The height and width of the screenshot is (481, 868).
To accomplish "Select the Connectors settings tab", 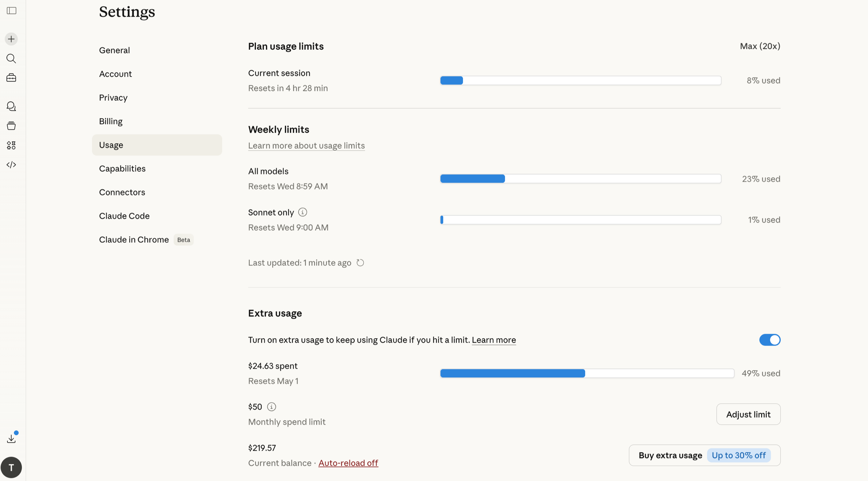I will click(122, 192).
